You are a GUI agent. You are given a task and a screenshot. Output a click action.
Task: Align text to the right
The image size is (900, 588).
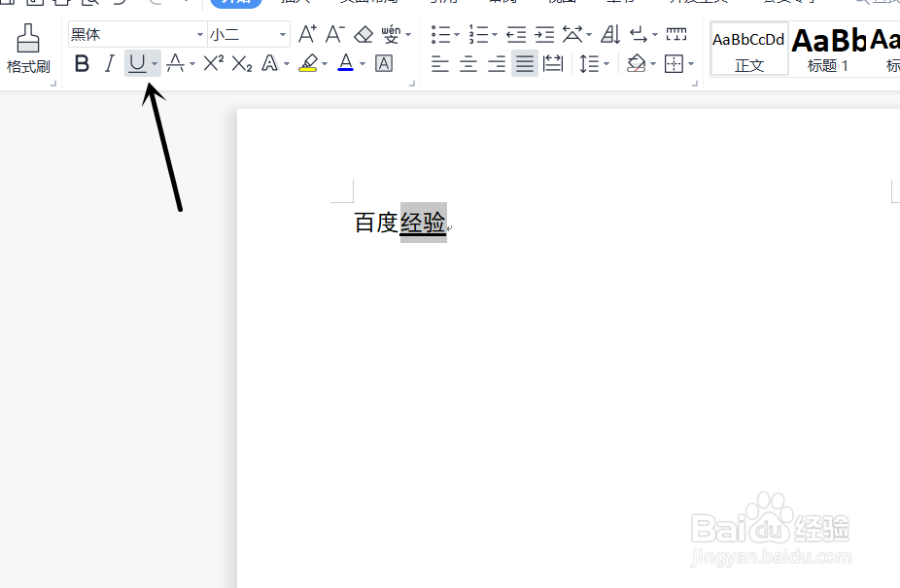pyautogui.click(x=497, y=63)
